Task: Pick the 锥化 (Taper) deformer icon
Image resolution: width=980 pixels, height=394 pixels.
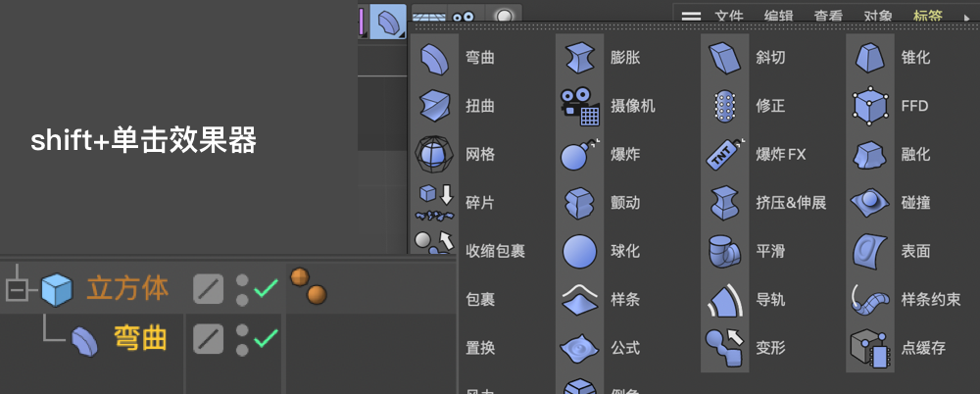Action: point(869,58)
